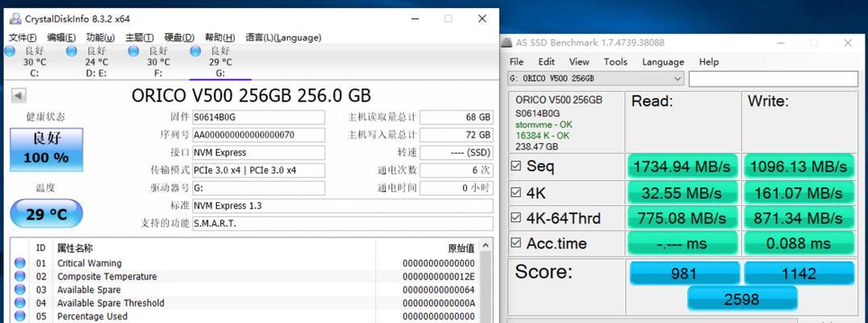Click the Critical Warning status orb
This screenshot has height=323, width=868.
pos(20,263)
